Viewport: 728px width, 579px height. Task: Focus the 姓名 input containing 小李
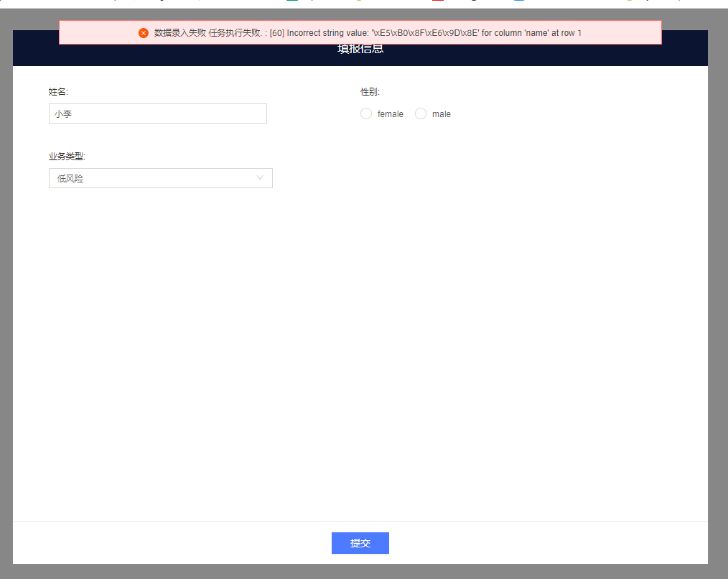(158, 114)
